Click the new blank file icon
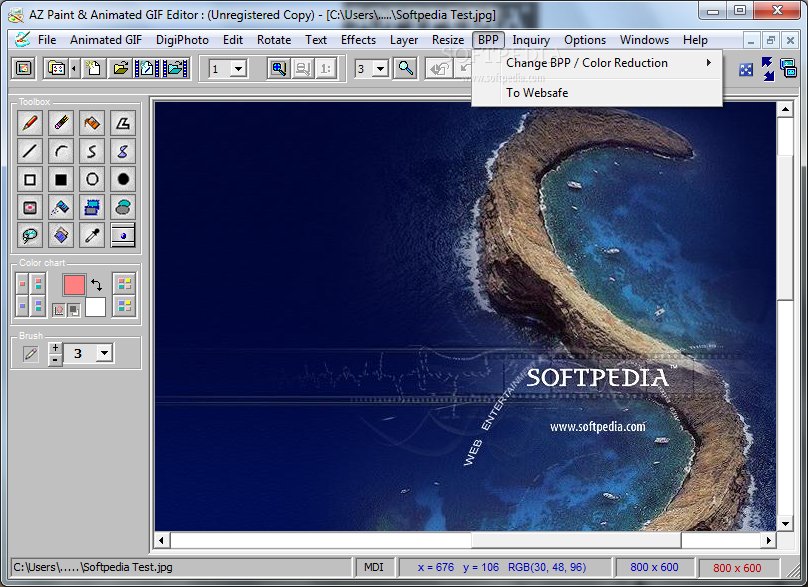Image resolution: width=808 pixels, height=587 pixels. (93, 68)
